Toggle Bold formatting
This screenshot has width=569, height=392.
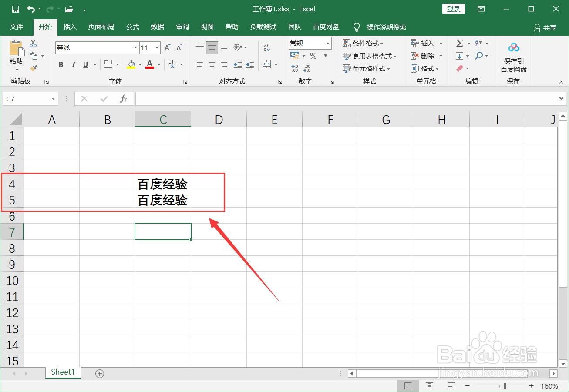pyautogui.click(x=61, y=65)
